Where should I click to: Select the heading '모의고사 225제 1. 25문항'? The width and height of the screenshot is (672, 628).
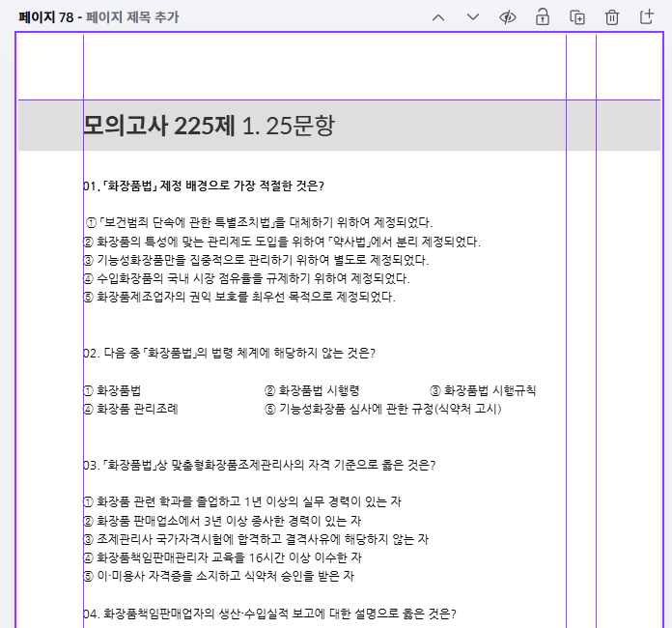pyautogui.click(x=209, y=126)
